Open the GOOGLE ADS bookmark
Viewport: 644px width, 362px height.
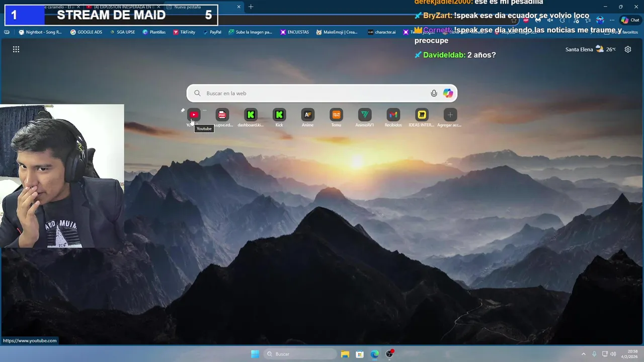86,32
